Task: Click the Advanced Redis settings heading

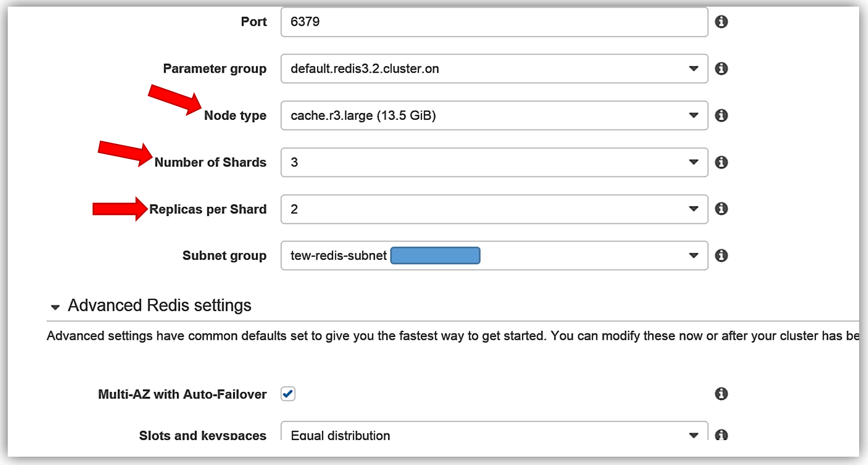Action: point(160,305)
